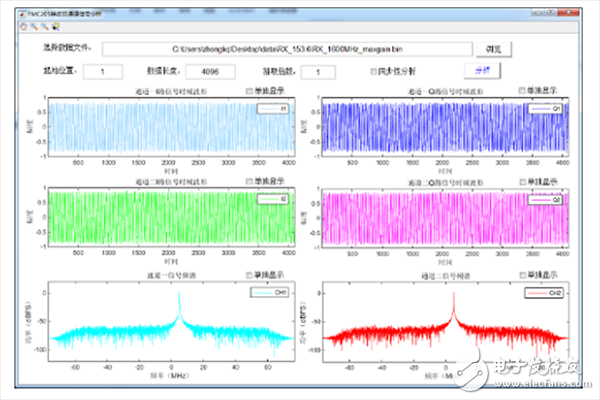Image resolution: width=600 pixels, height=400 pixels.
Task: Select the 抽取倍数 decimation input box
Action: click(319, 72)
